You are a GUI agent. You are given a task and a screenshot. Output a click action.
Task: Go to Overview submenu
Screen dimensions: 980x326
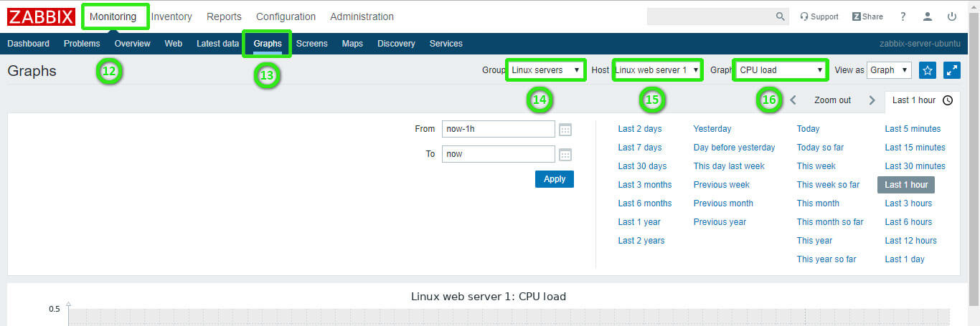coord(133,44)
